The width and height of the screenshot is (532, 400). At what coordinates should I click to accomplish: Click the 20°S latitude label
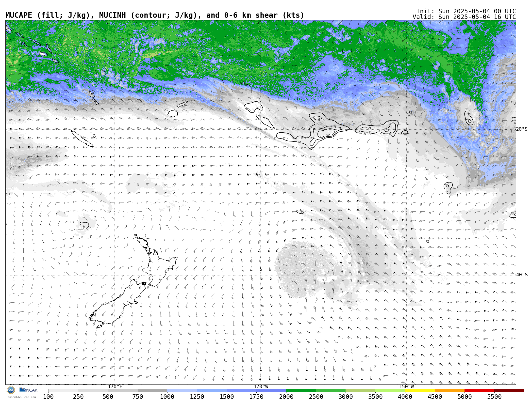(x=522, y=129)
